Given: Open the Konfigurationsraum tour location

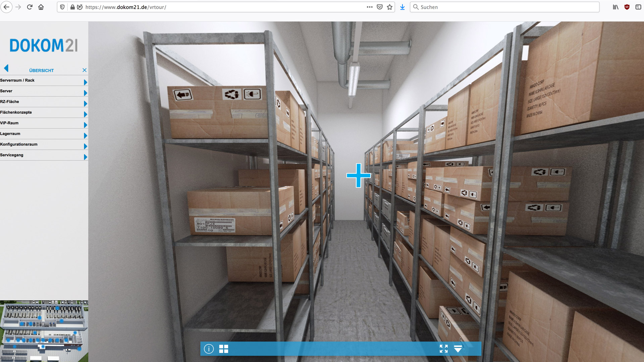Looking at the screenshot, I should click(19, 144).
